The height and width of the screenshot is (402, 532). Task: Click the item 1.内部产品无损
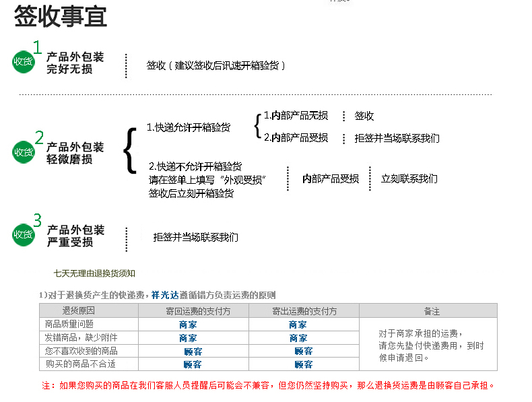[x=296, y=116]
